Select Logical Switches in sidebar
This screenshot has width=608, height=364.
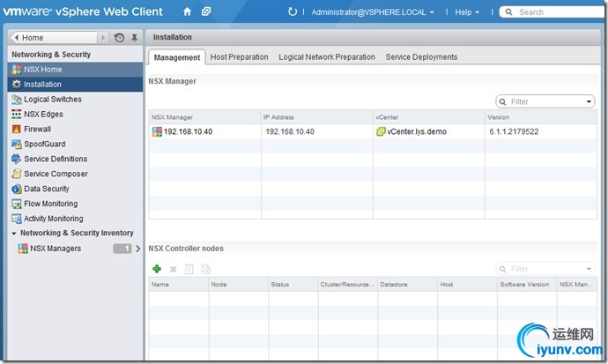click(55, 99)
